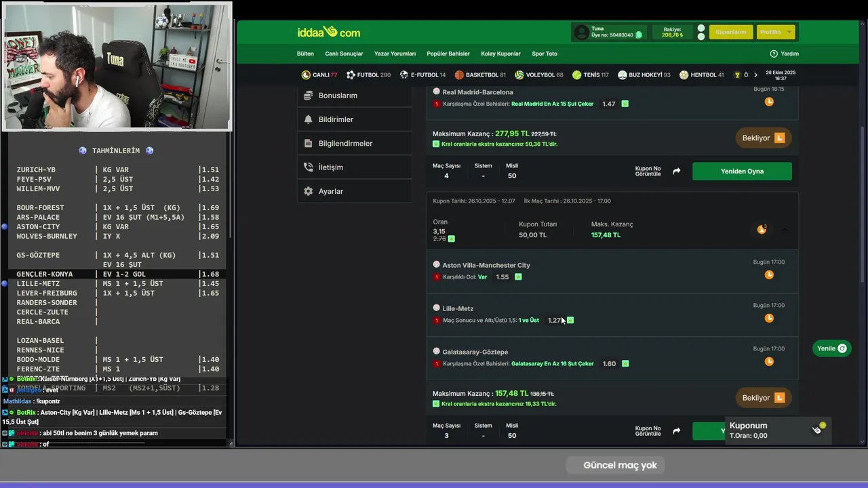Click Kupon No Görüntüle on the first coupon
Image resolution: width=868 pixels, height=488 pixels.
[x=648, y=171]
